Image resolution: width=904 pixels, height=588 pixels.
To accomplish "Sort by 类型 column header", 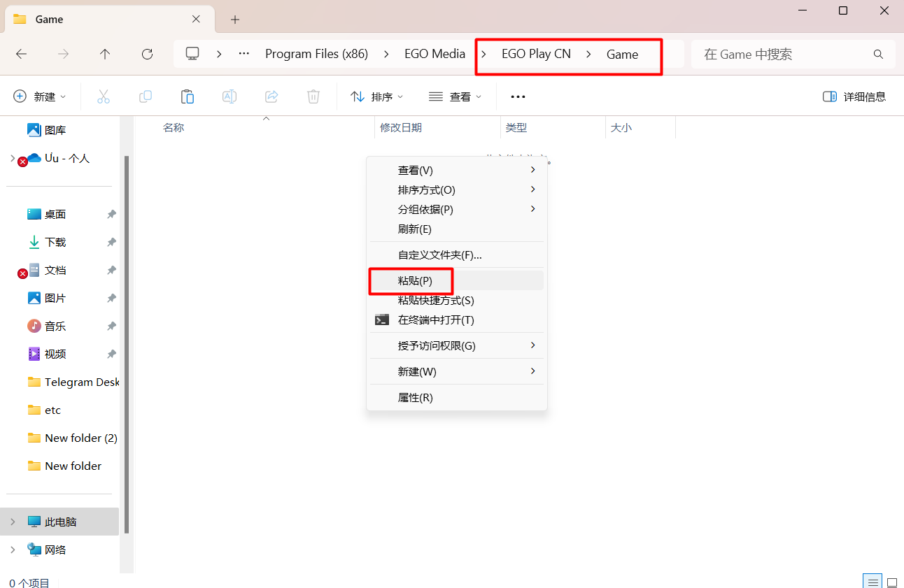I will tap(516, 128).
